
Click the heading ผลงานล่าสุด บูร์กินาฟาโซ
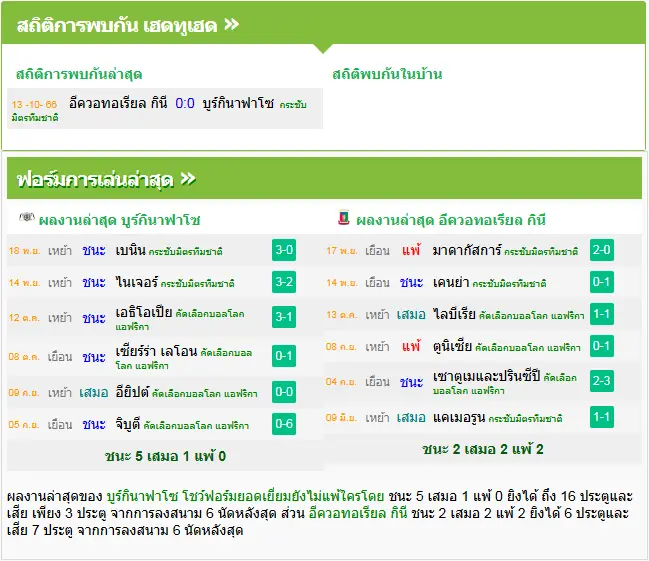tap(120, 220)
